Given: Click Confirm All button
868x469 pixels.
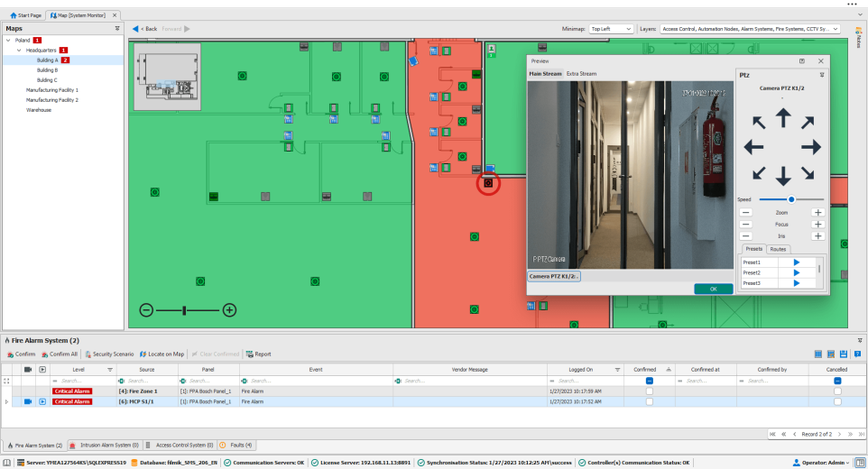Looking at the screenshot, I should (x=60, y=354).
